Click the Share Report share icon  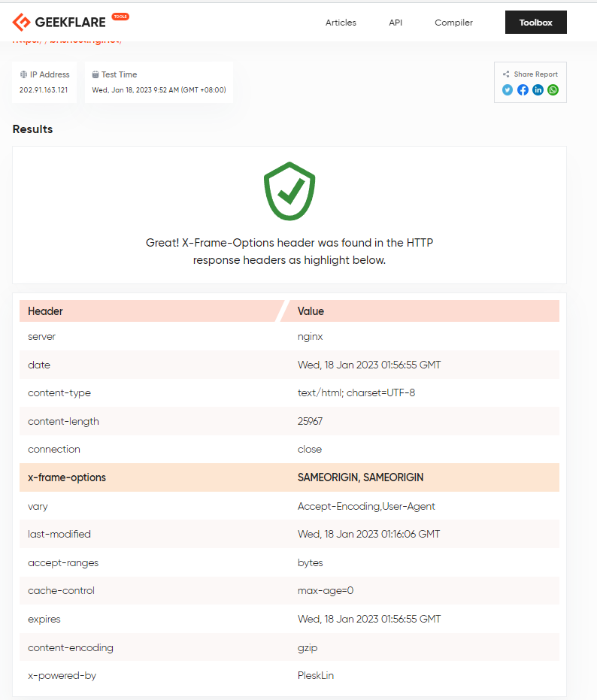[506, 74]
